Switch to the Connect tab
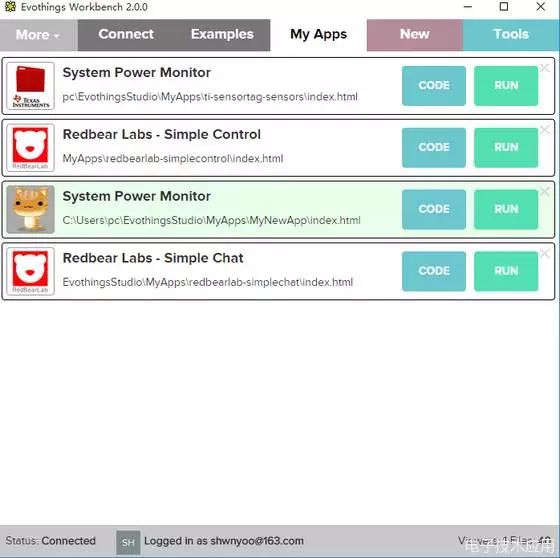This screenshot has height=558, width=560. pos(126,35)
